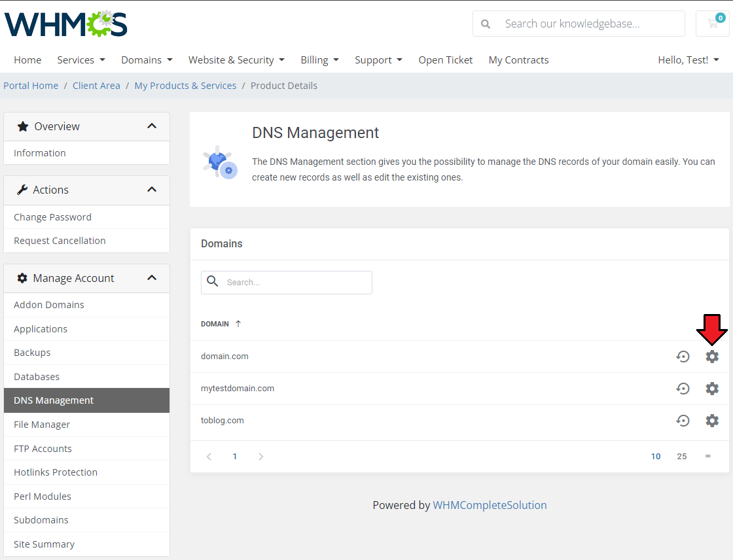This screenshot has width=733, height=560.
Task: Click the mytestdomain.com row text
Action: pyautogui.click(x=238, y=389)
